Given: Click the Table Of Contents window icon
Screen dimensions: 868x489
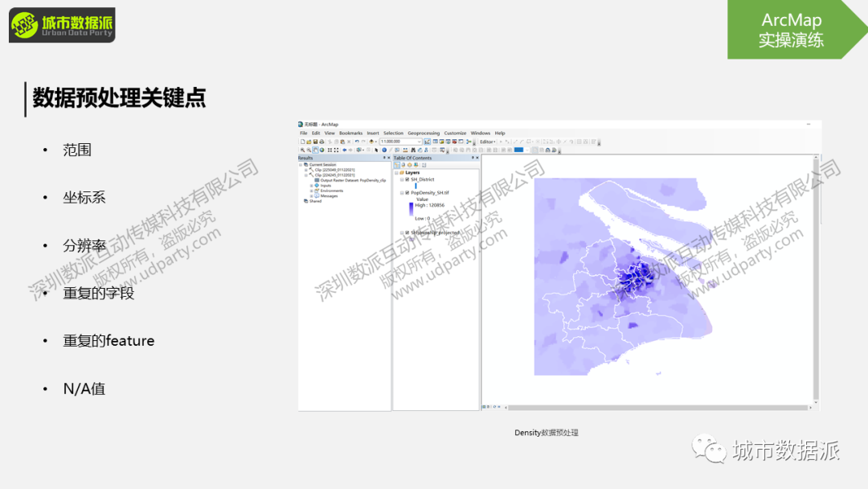Looking at the screenshot, I should pyautogui.click(x=435, y=142).
